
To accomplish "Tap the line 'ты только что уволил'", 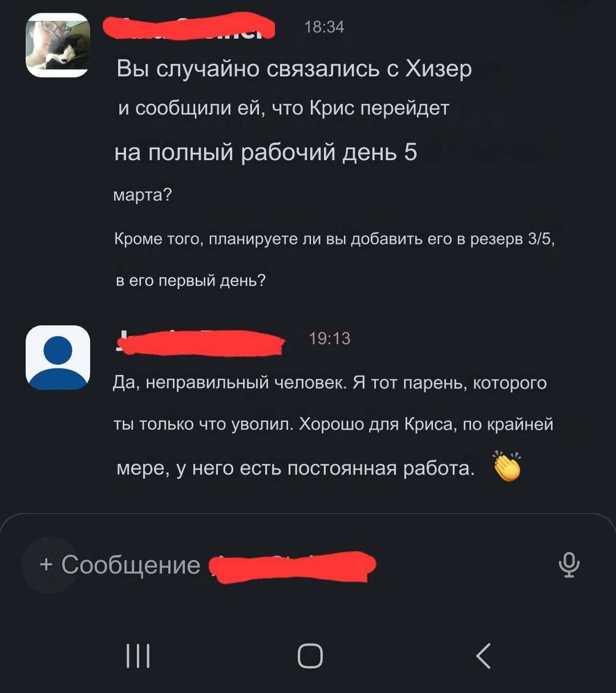I will click(x=205, y=425).
